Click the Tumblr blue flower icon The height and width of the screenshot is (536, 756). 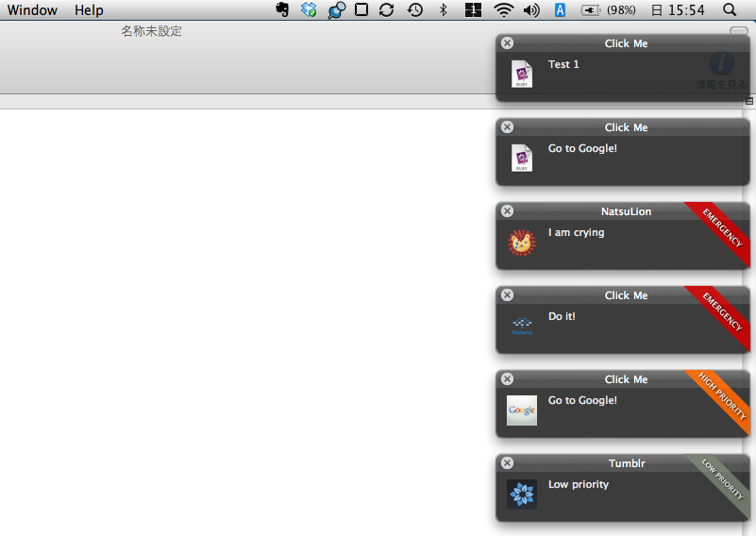pos(522,494)
